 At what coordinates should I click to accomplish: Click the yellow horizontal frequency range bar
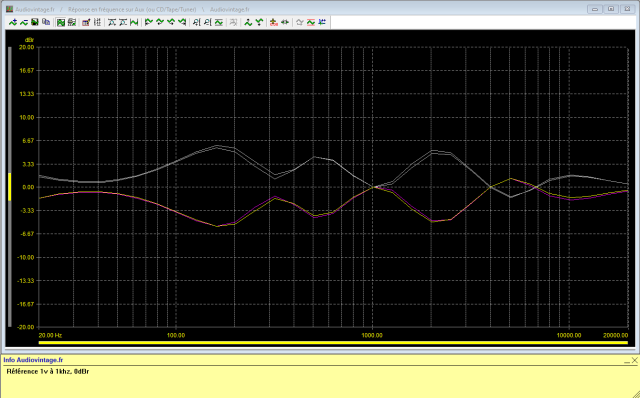[333, 342]
